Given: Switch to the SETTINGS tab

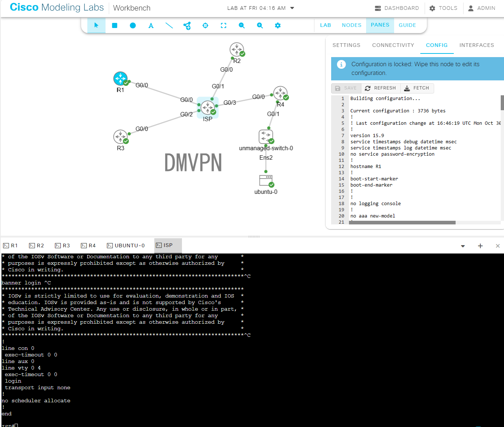Looking at the screenshot, I should tap(346, 45).
